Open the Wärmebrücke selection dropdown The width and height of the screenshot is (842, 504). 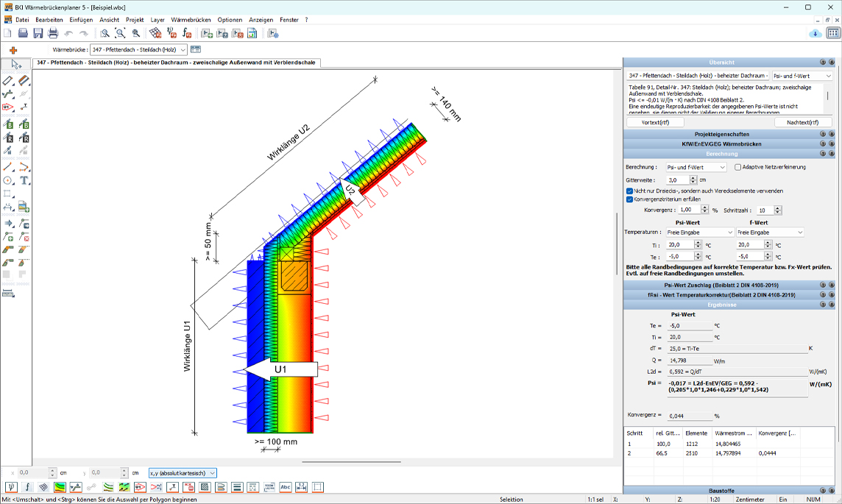click(x=138, y=50)
